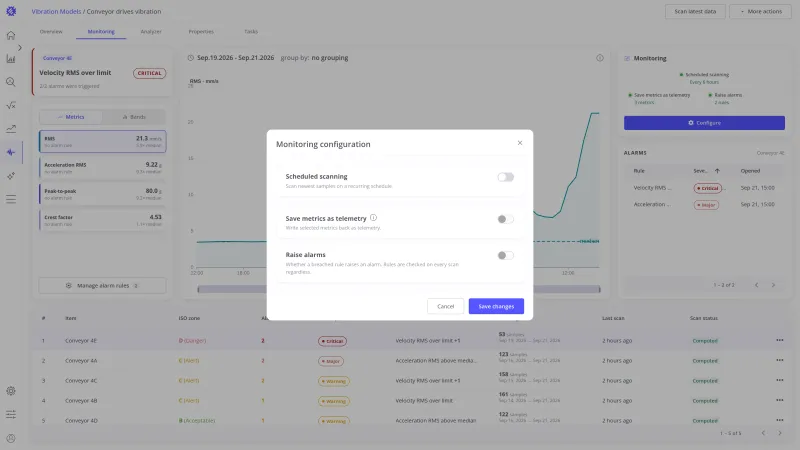Click info icon next to Save metrics as telemetry
Image resolution: width=800 pixels, height=450 pixels.
[x=373, y=218]
